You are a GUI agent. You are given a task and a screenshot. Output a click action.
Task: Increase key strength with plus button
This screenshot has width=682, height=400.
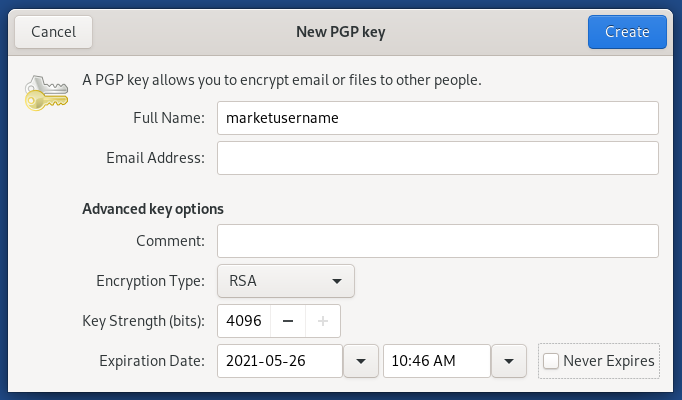pyautogui.click(x=323, y=321)
